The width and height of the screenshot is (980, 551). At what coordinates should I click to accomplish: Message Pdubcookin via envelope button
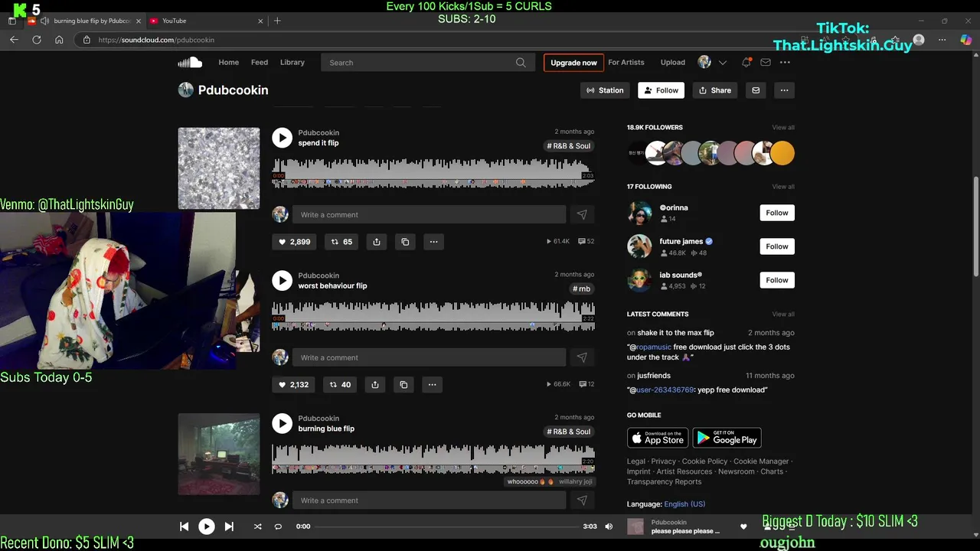tap(756, 90)
